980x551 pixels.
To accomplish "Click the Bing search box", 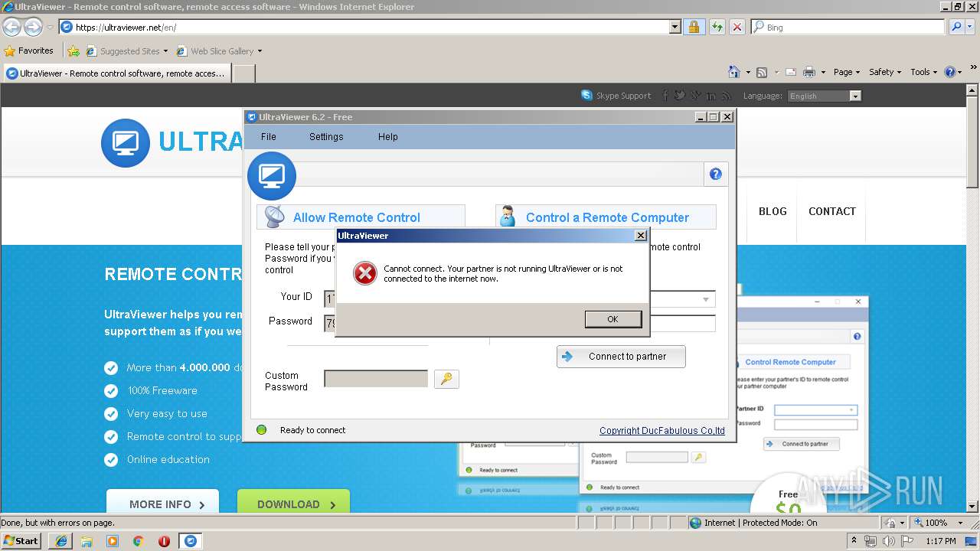I will coord(848,27).
